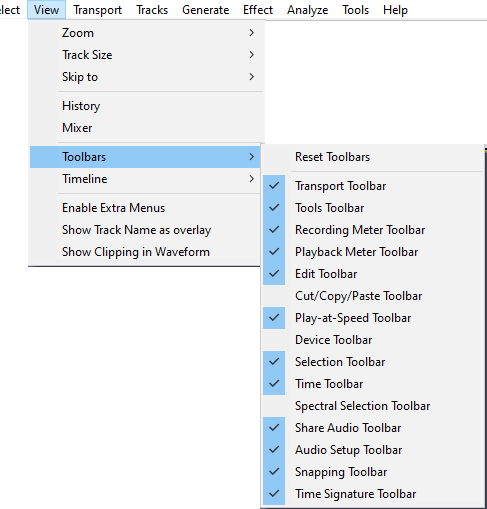This screenshot has height=509, width=487.
Task: Open the Help menu
Action: (x=395, y=10)
